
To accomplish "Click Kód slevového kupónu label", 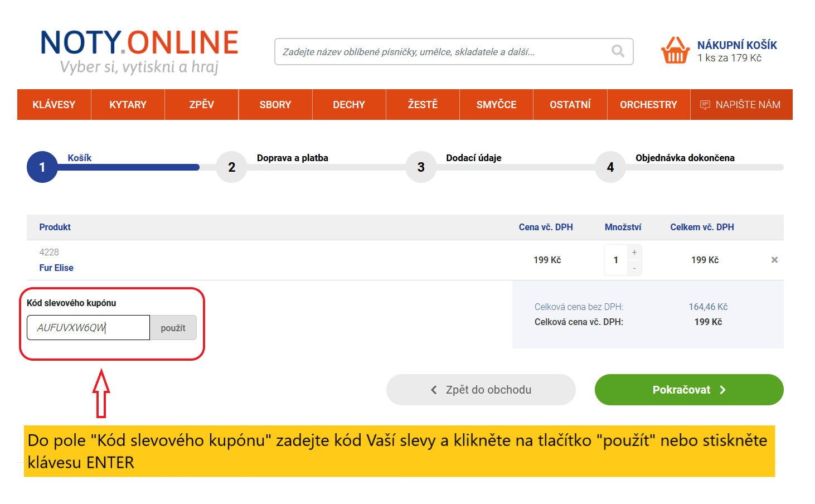I will point(71,303).
